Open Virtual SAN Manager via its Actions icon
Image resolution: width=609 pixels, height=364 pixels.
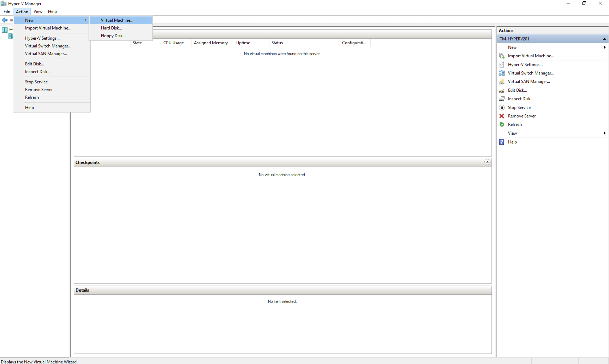(x=502, y=81)
